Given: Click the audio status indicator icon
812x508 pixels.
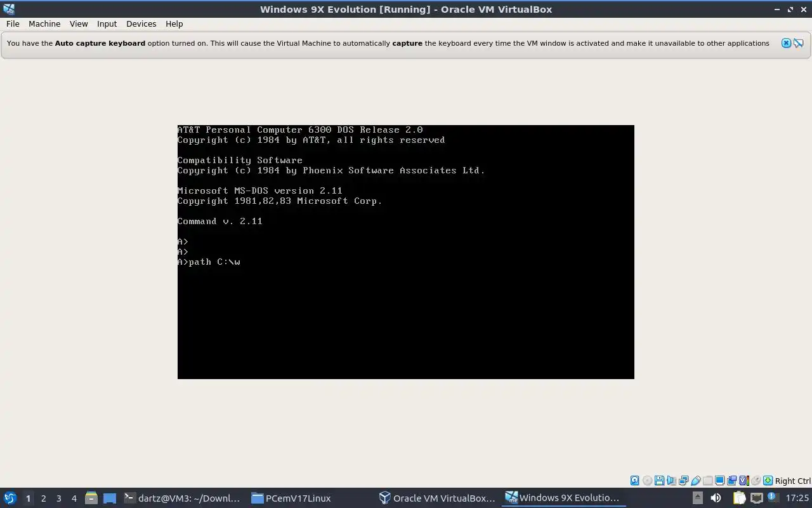Looking at the screenshot, I should point(671,481).
